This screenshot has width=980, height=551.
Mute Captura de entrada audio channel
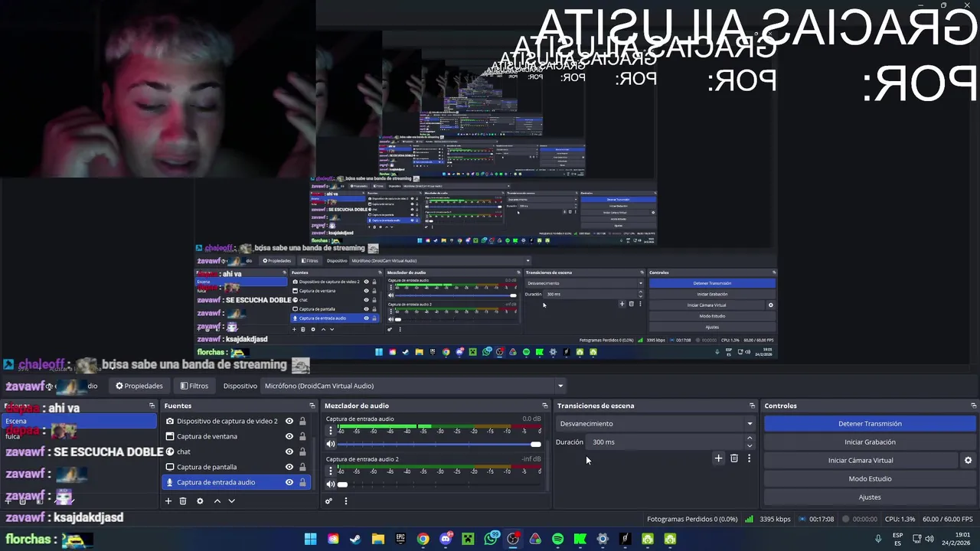(331, 444)
